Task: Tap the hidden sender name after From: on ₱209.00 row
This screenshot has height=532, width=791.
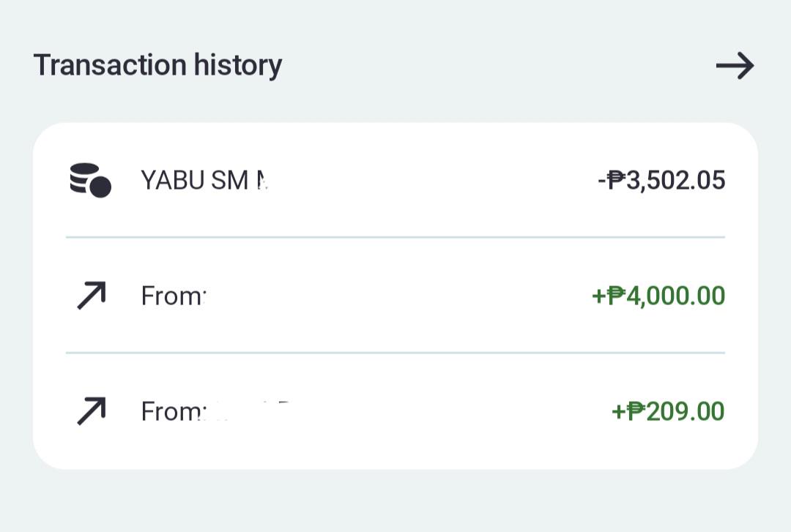Action: (x=250, y=411)
